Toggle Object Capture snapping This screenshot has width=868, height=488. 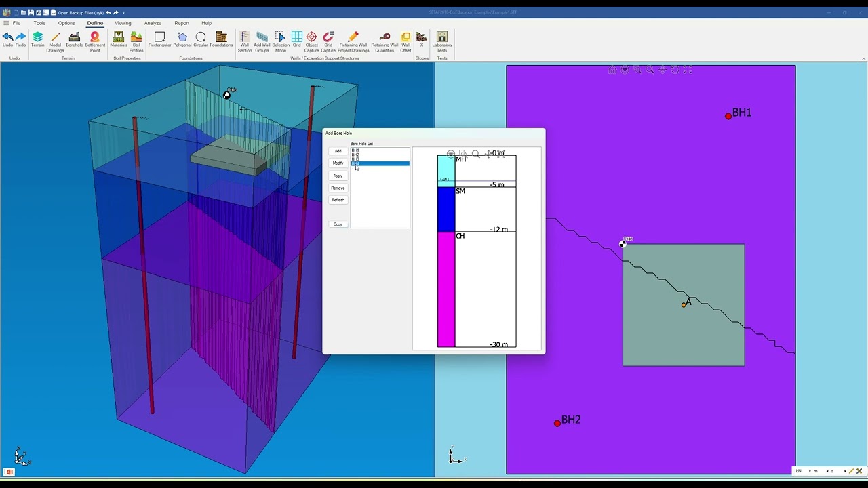pyautogui.click(x=311, y=42)
